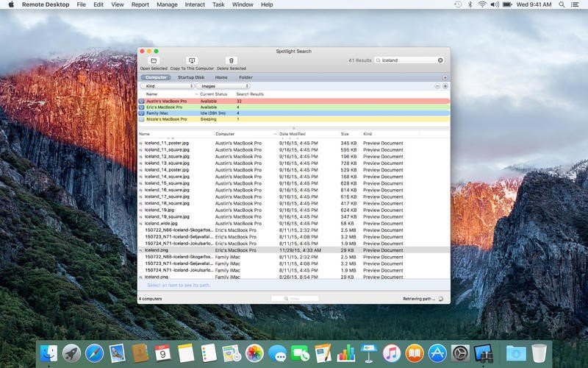This screenshot has height=368, width=588.
Task: Select file Iceland_14_poster.jpg
Action: [x=167, y=170]
